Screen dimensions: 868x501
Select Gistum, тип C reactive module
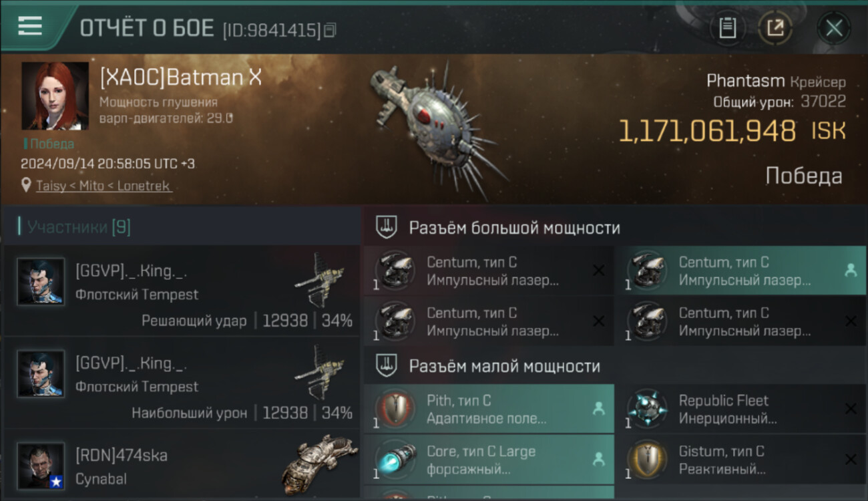point(741,459)
